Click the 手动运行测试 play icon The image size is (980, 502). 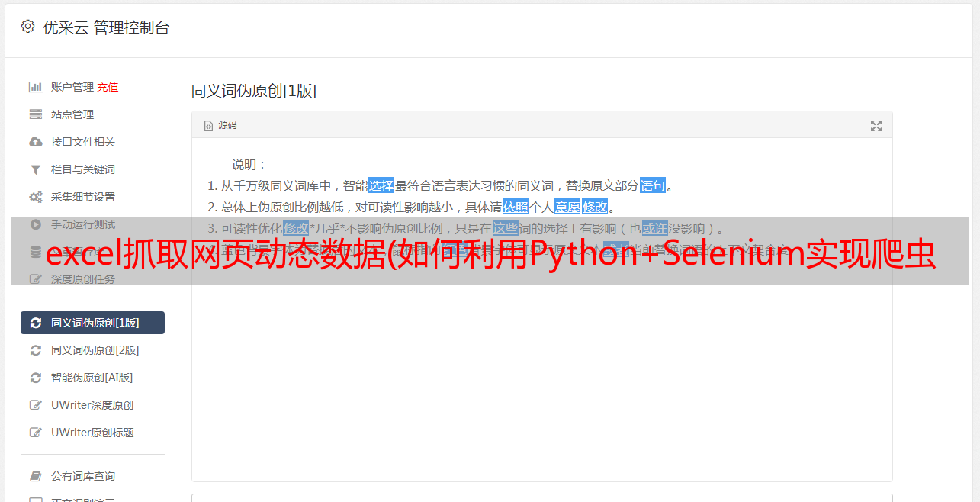click(x=35, y=224)
